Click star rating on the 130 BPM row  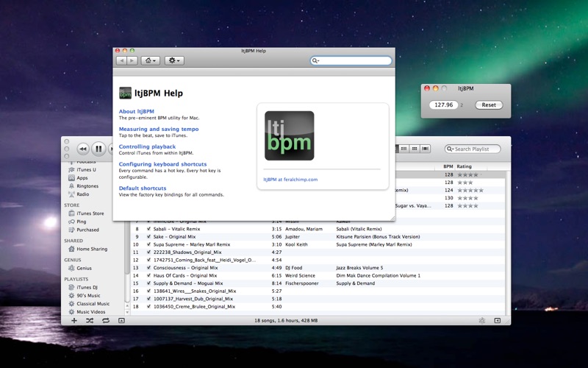click(x=467, y=198)
